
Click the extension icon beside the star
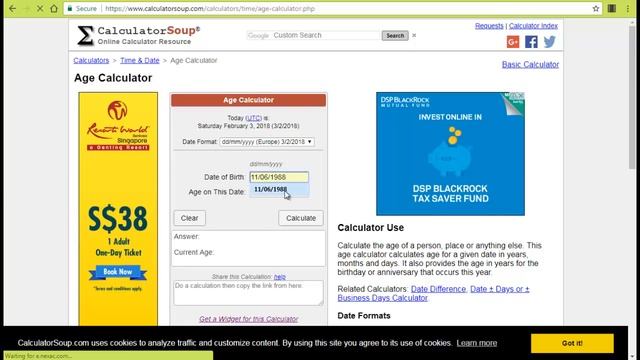point(612,9)
